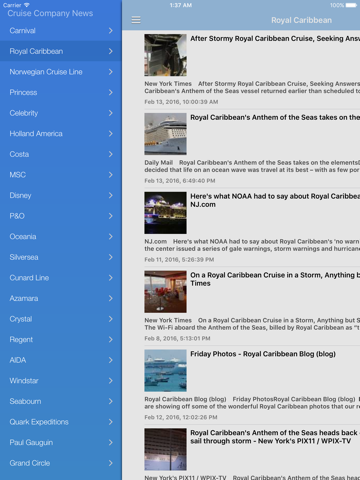The height and width of the screenshot is (480, 360).
Task: Open Quark Expeditions news list
Action: (x=61, y=422)
